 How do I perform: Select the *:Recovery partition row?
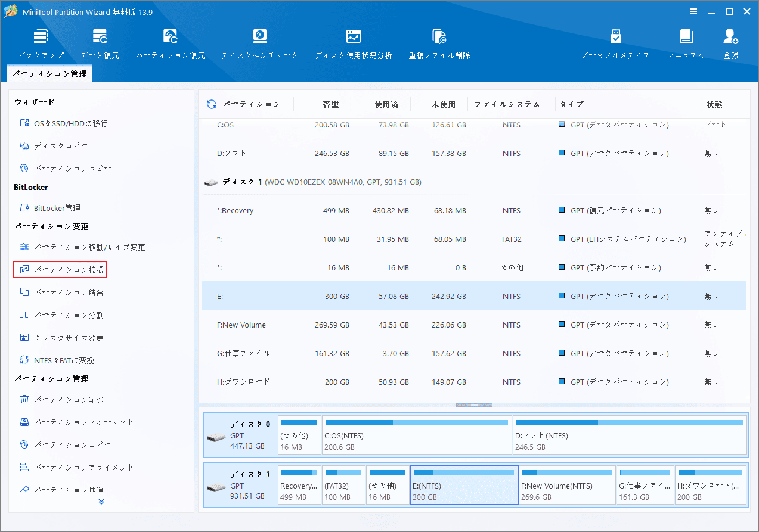point(474,210)
